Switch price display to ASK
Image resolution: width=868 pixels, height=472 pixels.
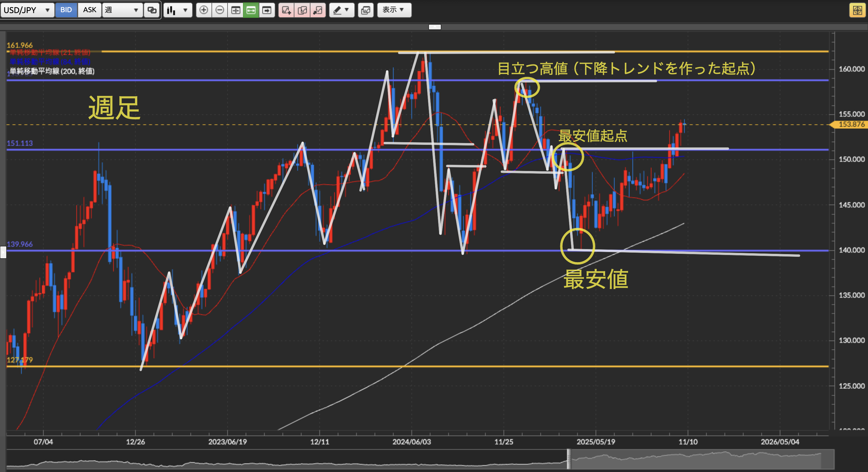(x=90, y=10)
